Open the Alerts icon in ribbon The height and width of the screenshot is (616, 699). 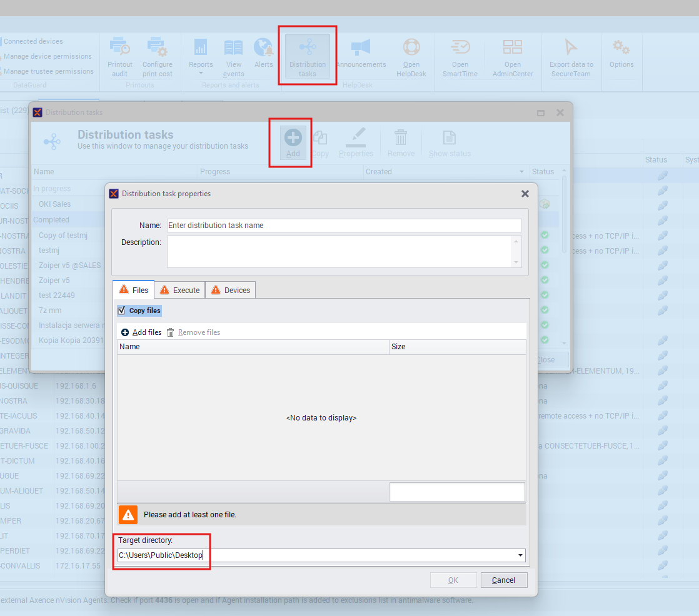(x=263, y=49)
